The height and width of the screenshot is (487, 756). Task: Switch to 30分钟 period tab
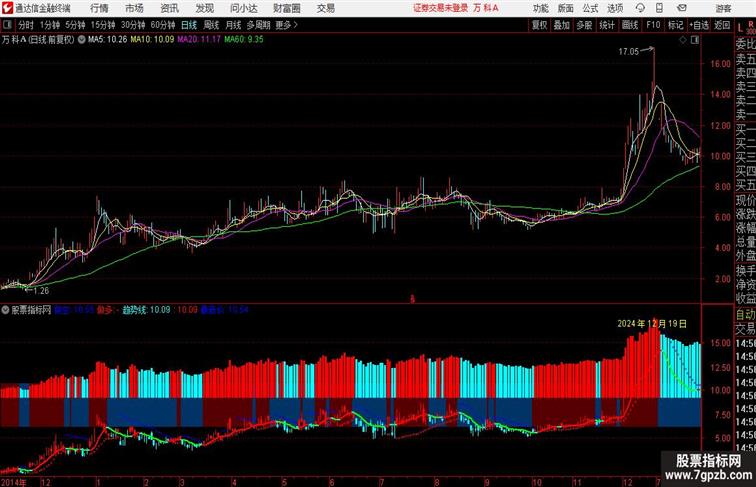tap(133, 25)
